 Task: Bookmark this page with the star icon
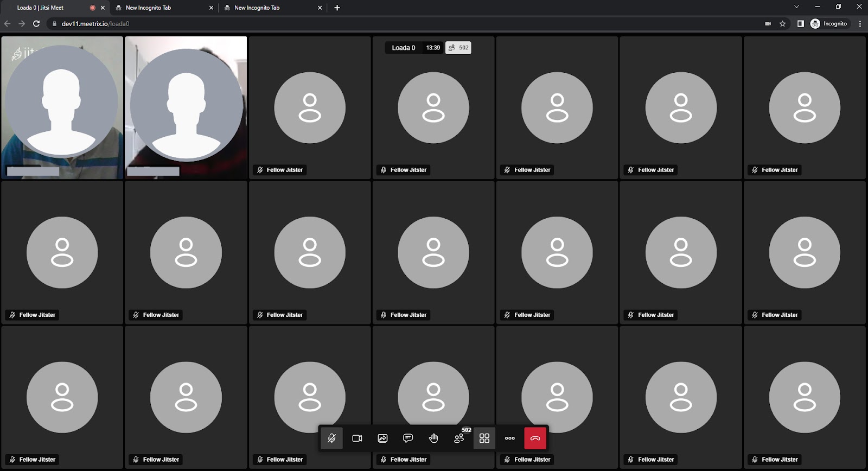[x=782, y=24]
